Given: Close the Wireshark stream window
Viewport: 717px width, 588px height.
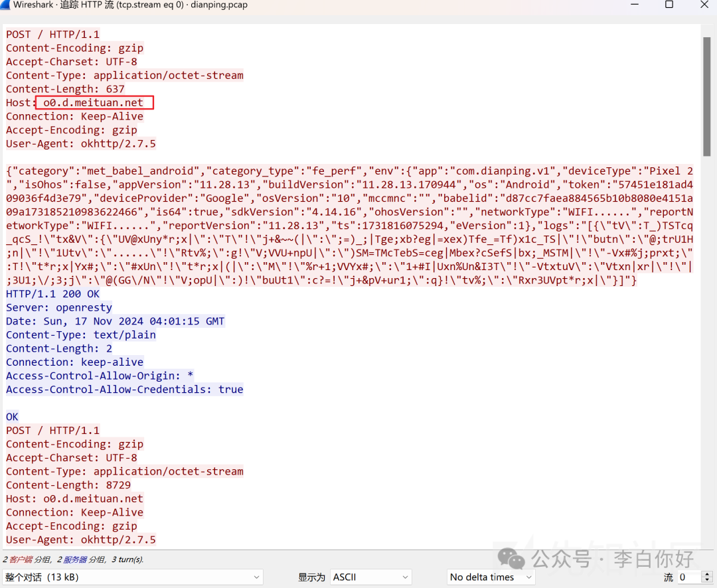Looking at the screenshot, I should (704, 5).
